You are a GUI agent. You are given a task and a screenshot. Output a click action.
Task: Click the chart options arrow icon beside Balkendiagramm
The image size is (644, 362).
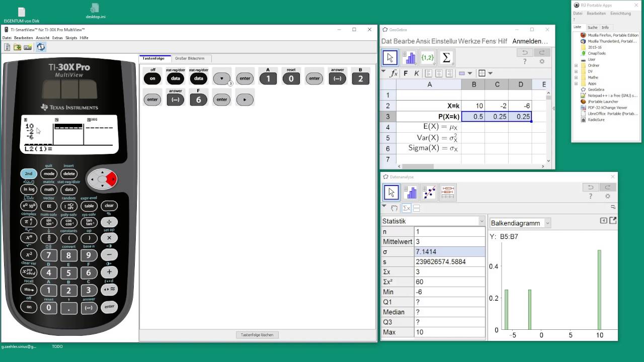click(x=604, y=221)
